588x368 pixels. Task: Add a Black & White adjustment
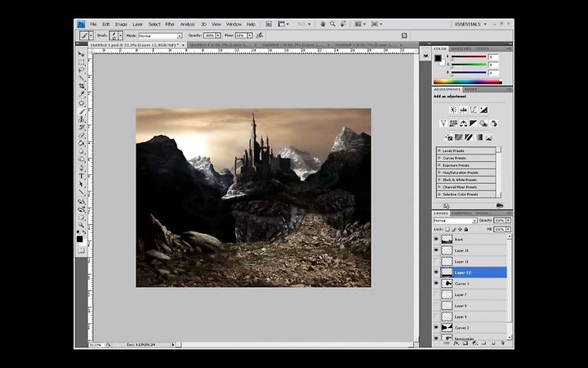[473, 123]
